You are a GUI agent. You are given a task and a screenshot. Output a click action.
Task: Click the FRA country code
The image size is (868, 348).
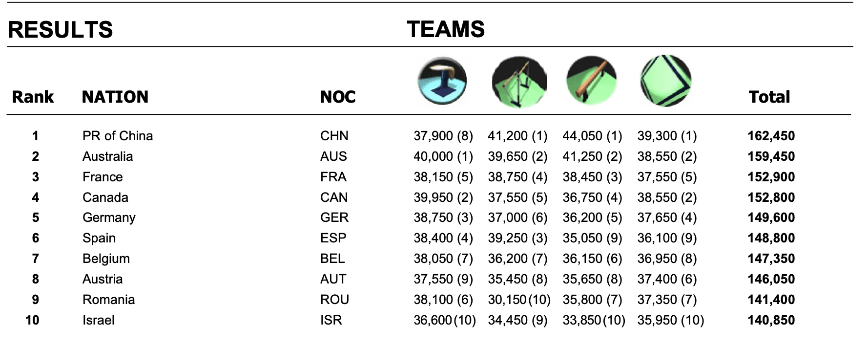(x=333, y=177)
